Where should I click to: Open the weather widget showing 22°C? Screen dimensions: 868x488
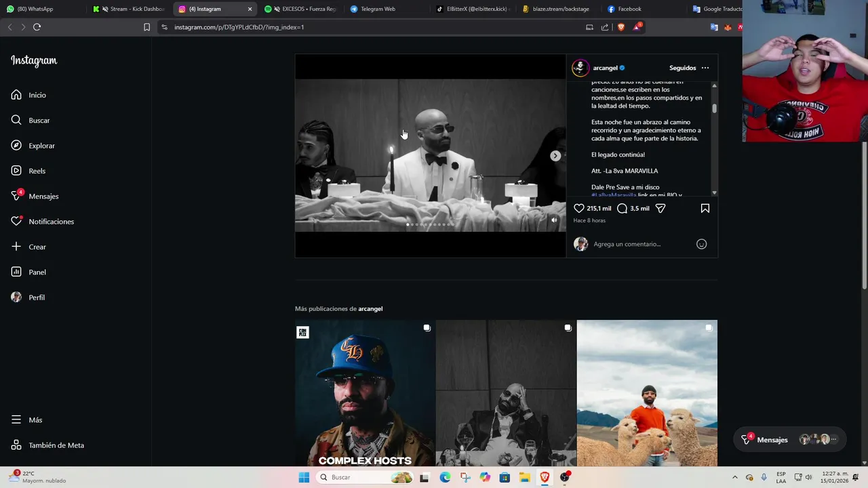pyautogui.click(x=38, y=477)
